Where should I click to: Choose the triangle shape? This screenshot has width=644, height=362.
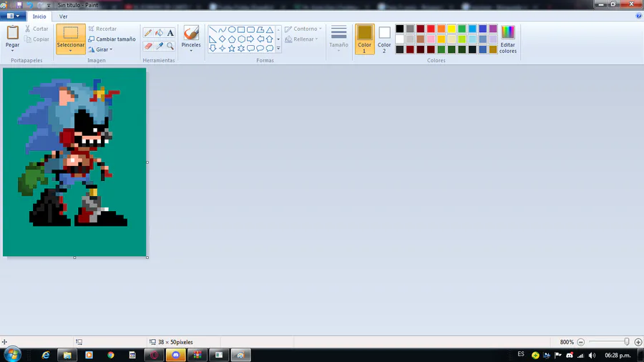tap(270, 29)
